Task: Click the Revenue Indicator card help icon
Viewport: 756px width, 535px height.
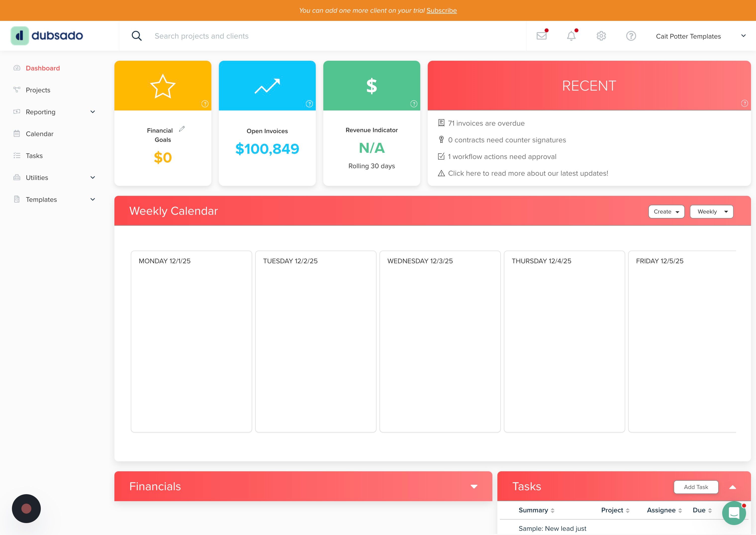Action: tap(414, 104)
